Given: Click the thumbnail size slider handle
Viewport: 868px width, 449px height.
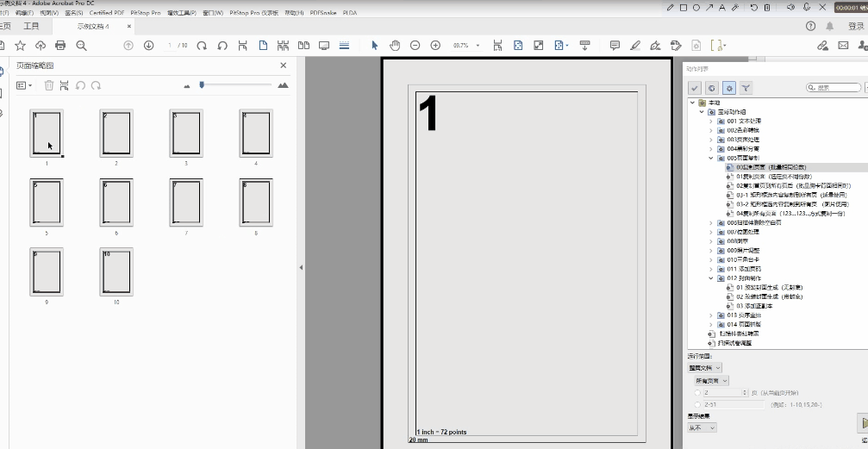Looking at the screenshot, I should (x=202, y=84).
